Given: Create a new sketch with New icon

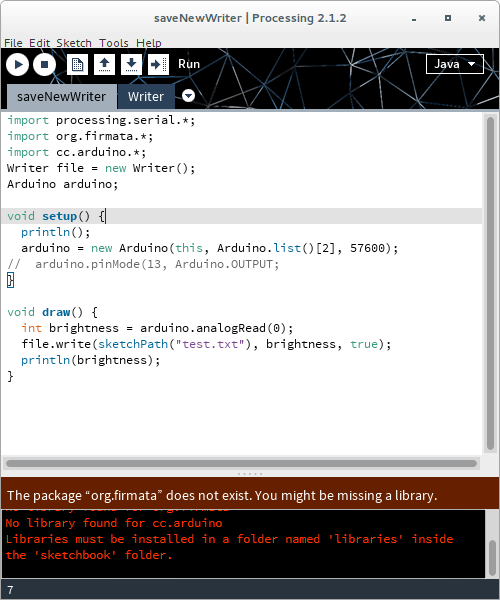Looking at the screenshot, I should pyautogui.click(x=78, y=64).
